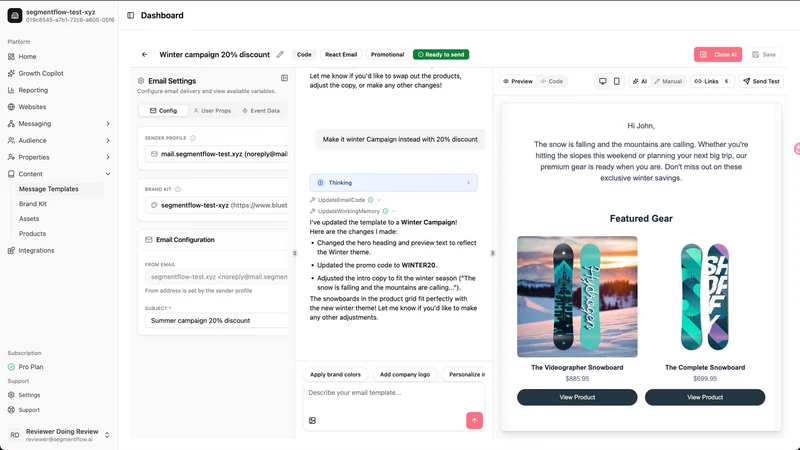The width and height of the screenshot is (800, 450).
Task: Click the Ready to send badge
Action: point(441,55)
